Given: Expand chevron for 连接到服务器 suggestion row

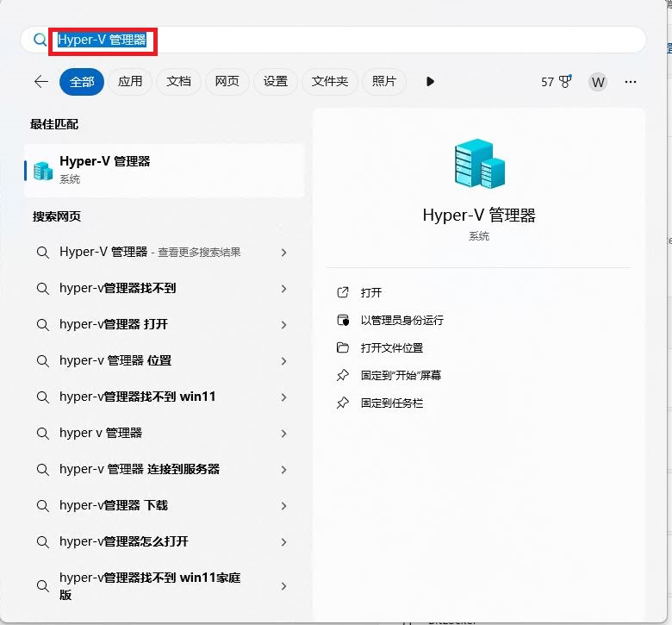Looking at the screenshot, I should (283, 470).
